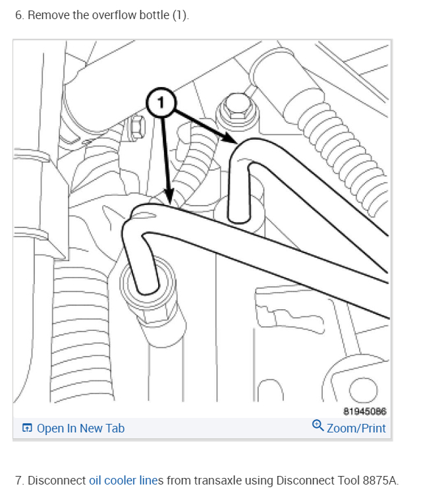Click arrowhead pointing at lower hose

[x=169, y=196]
